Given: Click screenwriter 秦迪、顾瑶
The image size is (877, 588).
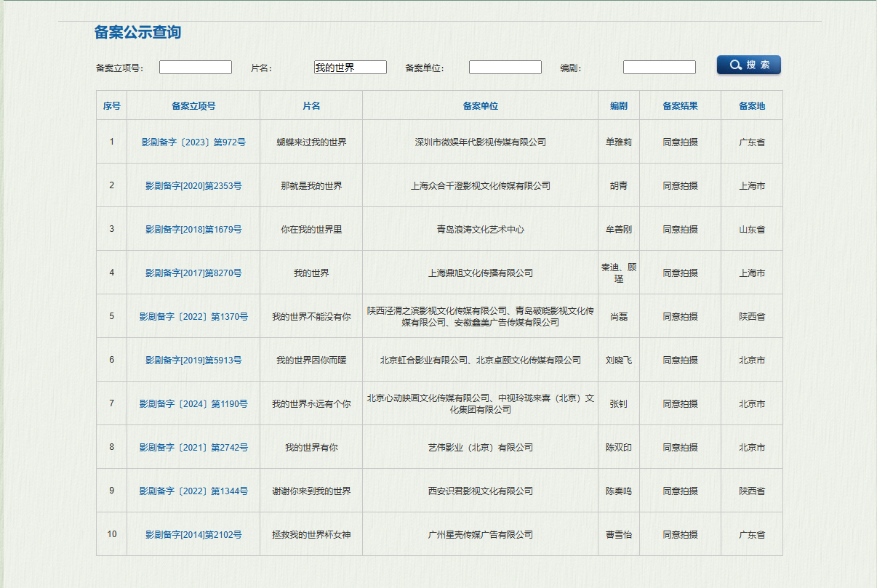Looking at the screenshot, I should point(619,273).
